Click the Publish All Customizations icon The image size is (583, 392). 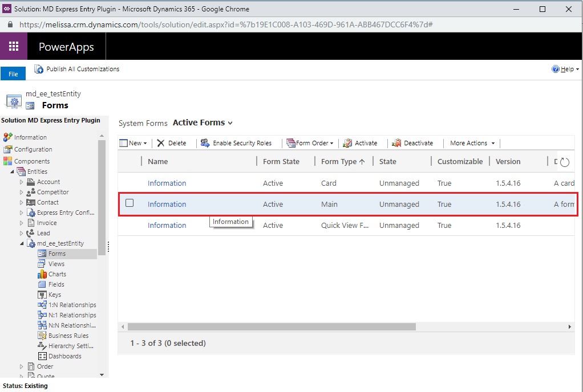pos(39,69)
